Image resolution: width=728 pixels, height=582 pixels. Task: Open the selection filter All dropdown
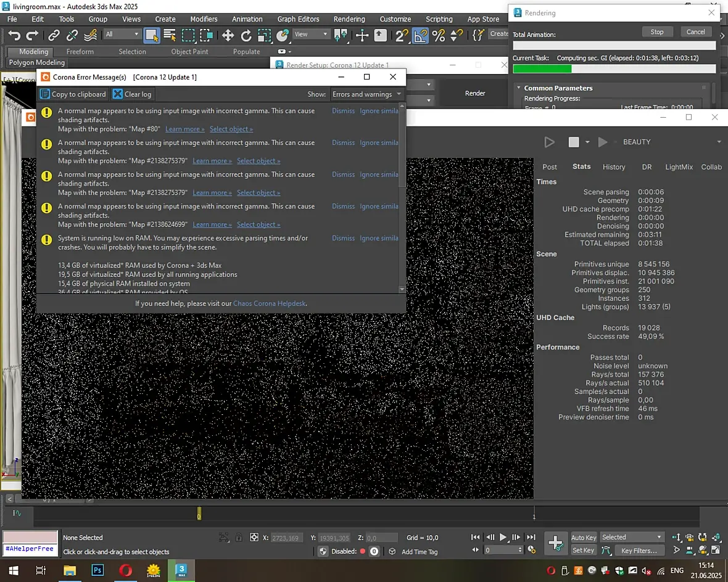click(x=122, y=35)
